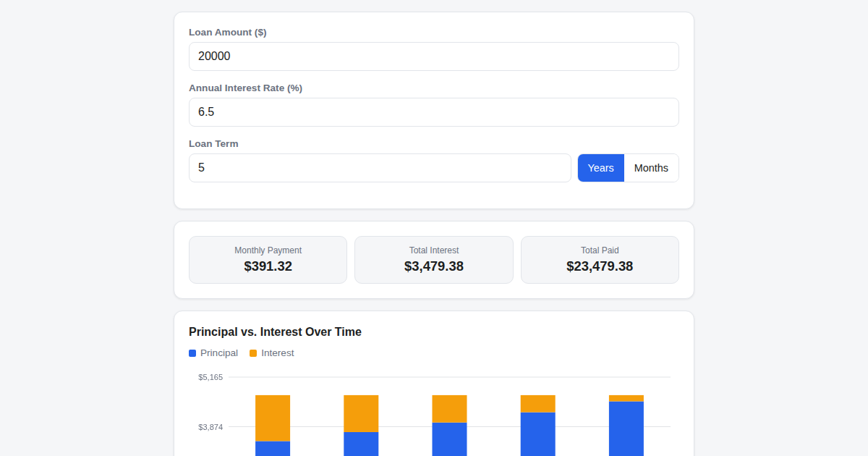Click the $3,479.38 total interest value
The width and height of the screenshot is (868, 456).
click(434, 266)
